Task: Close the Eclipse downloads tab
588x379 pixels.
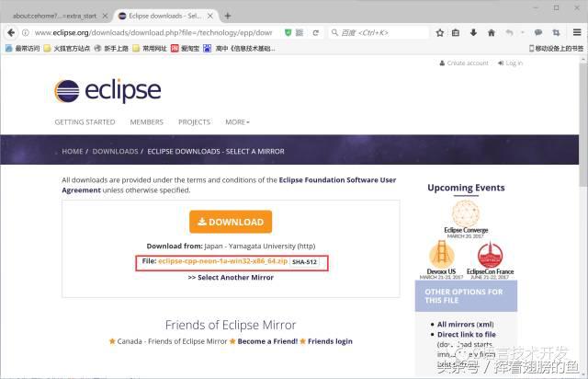Action: pos(210,16)
